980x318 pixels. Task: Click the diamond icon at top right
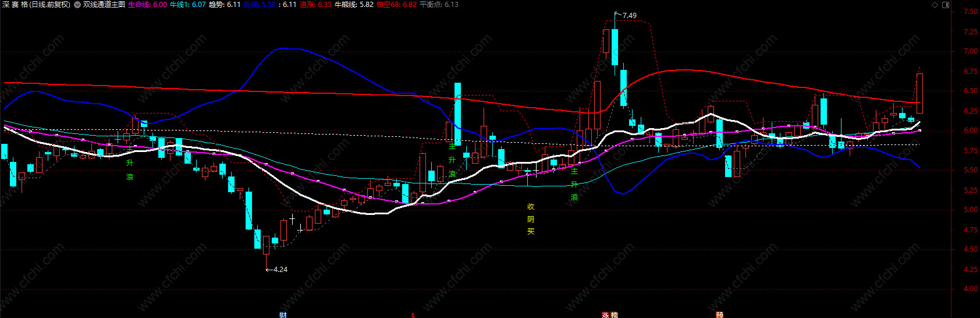(935, 5)
